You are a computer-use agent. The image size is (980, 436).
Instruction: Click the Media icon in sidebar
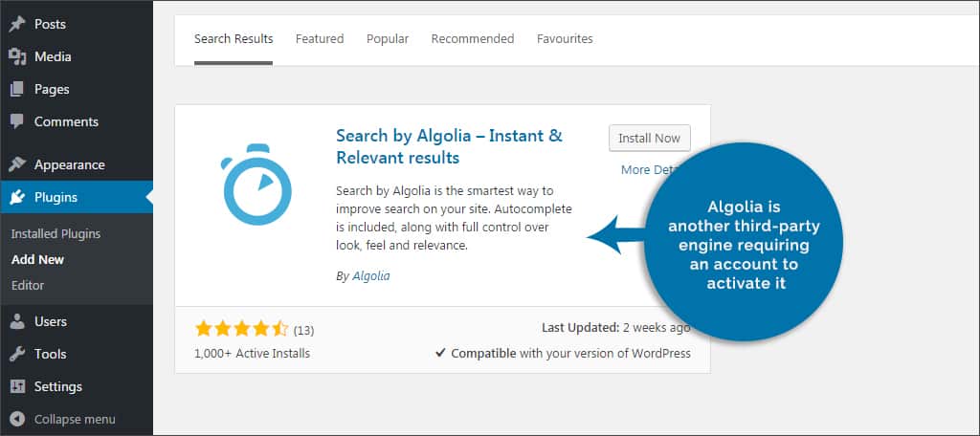point(17,56)
